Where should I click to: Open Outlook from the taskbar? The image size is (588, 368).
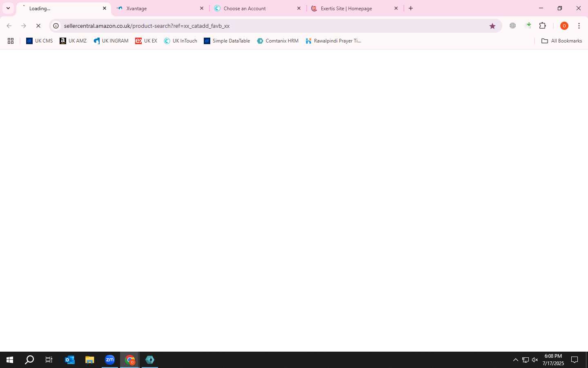click(x=70, y=360)
